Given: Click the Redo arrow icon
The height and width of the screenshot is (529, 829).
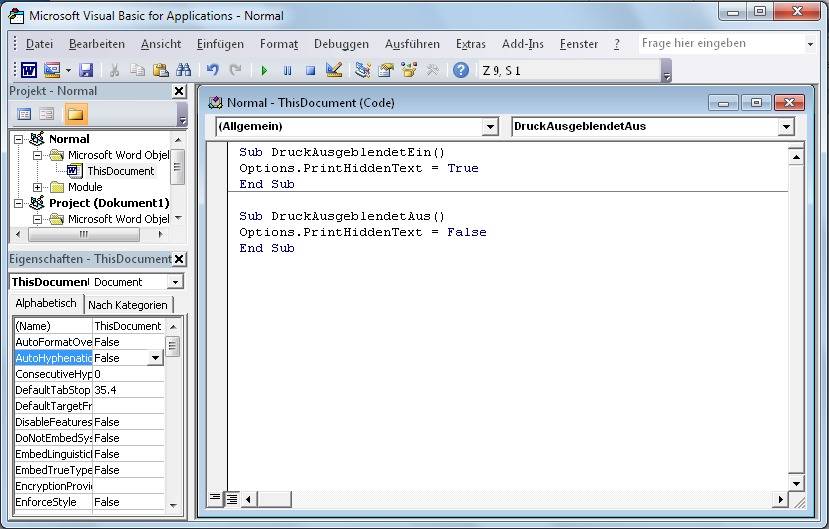Looking at the screenshot, I should coord(236,70).
